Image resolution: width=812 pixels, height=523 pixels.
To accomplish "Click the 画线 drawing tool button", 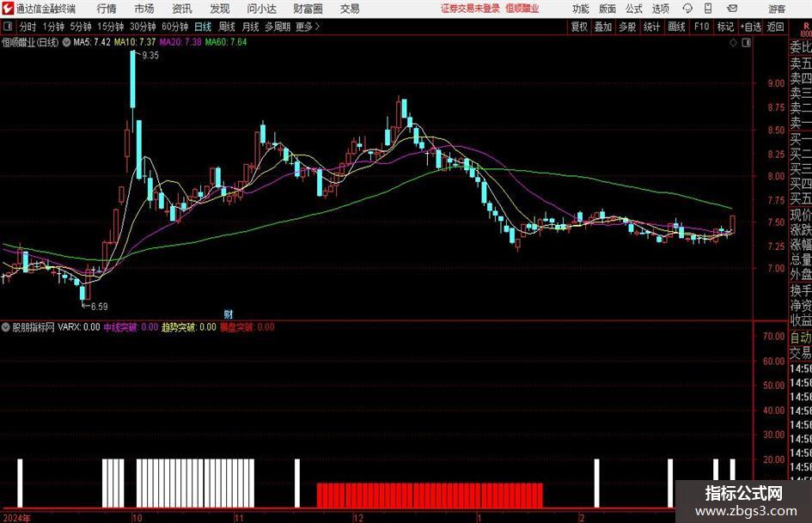I will click(676, 27).
